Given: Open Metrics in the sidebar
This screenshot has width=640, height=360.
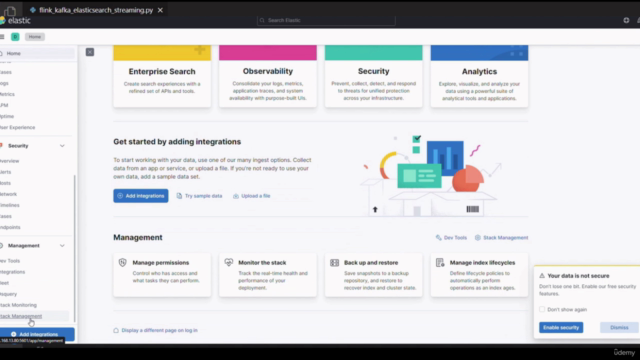Looking at the screenshot, I should click(x=7, y=94).
